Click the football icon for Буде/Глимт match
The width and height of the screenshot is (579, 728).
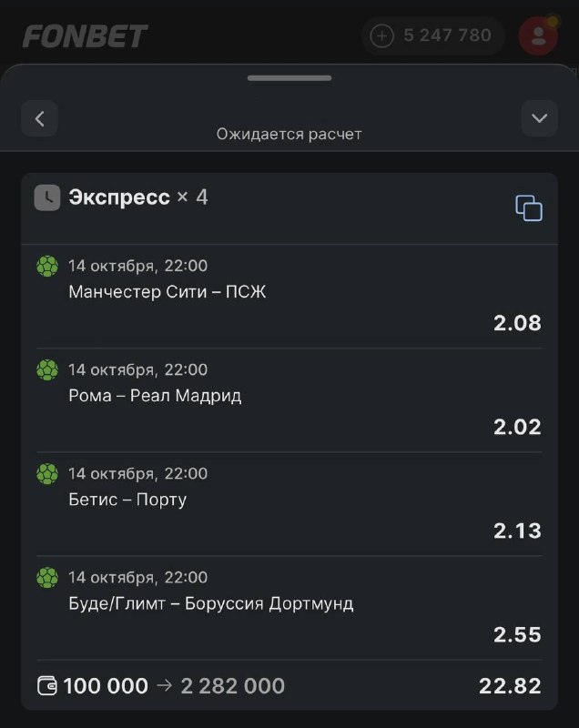pos(47,578)
